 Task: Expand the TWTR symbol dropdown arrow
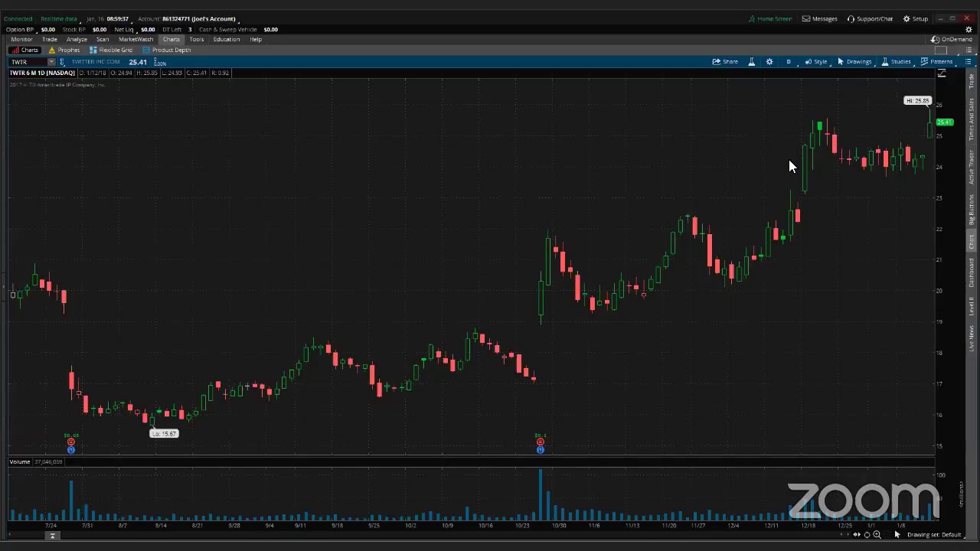51,62
